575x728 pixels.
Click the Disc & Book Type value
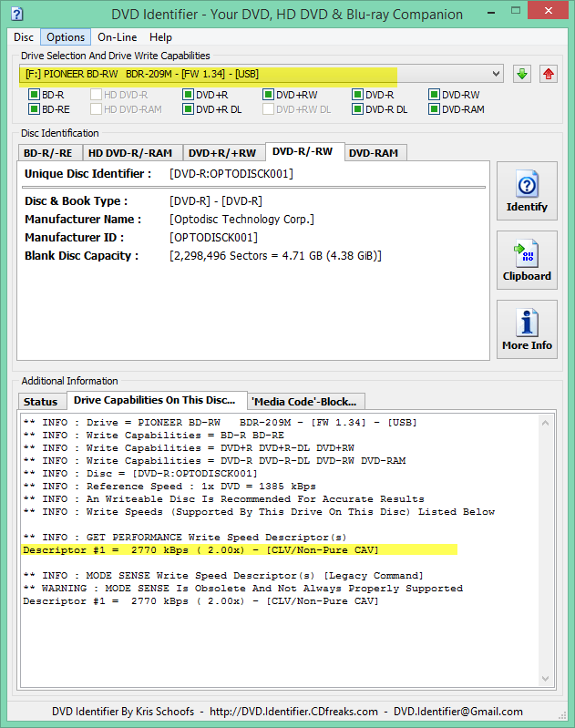215,201
